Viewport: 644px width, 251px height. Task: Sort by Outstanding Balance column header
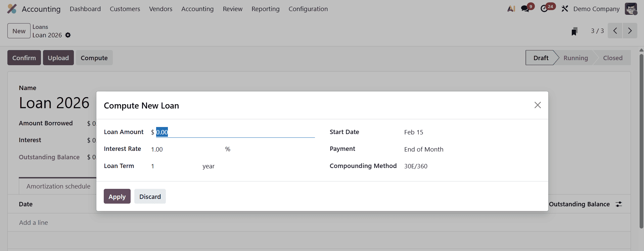coord(579,204)
